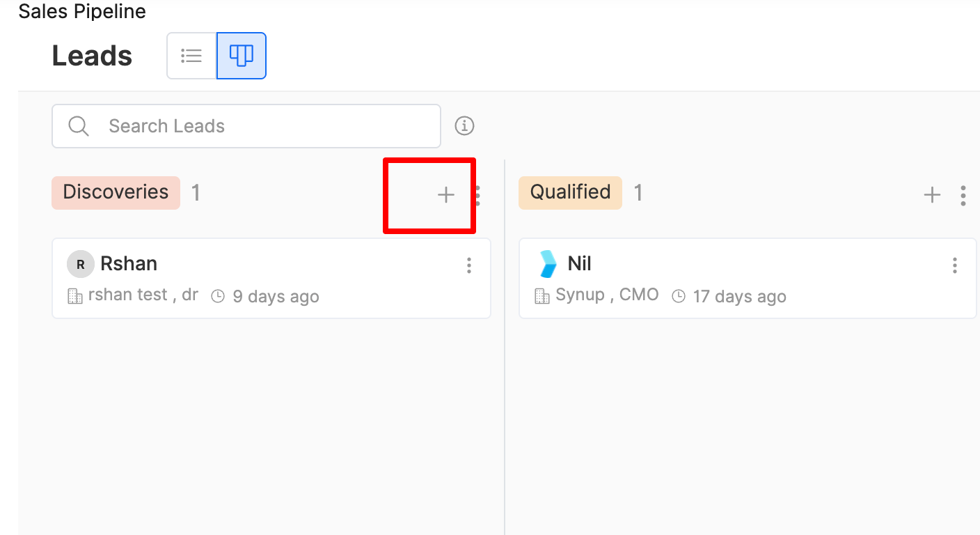Click the magnifying glass search icon

(79, 126)
